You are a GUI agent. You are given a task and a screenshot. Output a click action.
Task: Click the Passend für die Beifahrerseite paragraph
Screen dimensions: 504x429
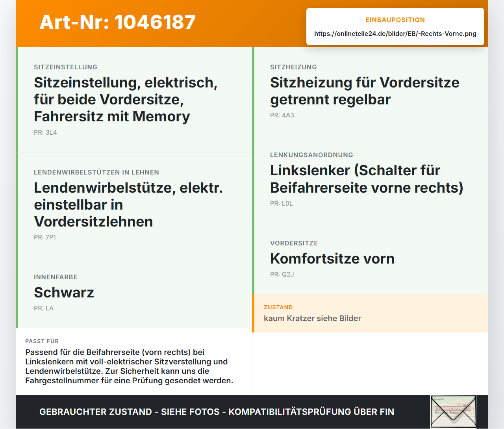pos(129,366)
